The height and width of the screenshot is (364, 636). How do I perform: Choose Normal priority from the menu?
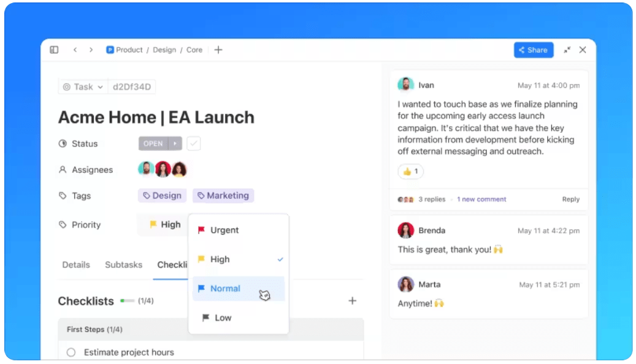pyautogui.click(x=239, y=288)
